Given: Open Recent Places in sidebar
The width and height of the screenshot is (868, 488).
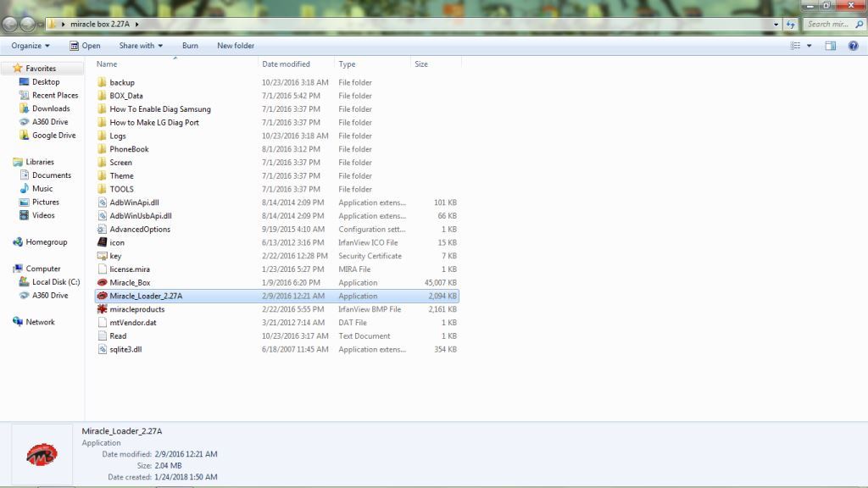Looking at the screenshot, I should pos(55,95).
